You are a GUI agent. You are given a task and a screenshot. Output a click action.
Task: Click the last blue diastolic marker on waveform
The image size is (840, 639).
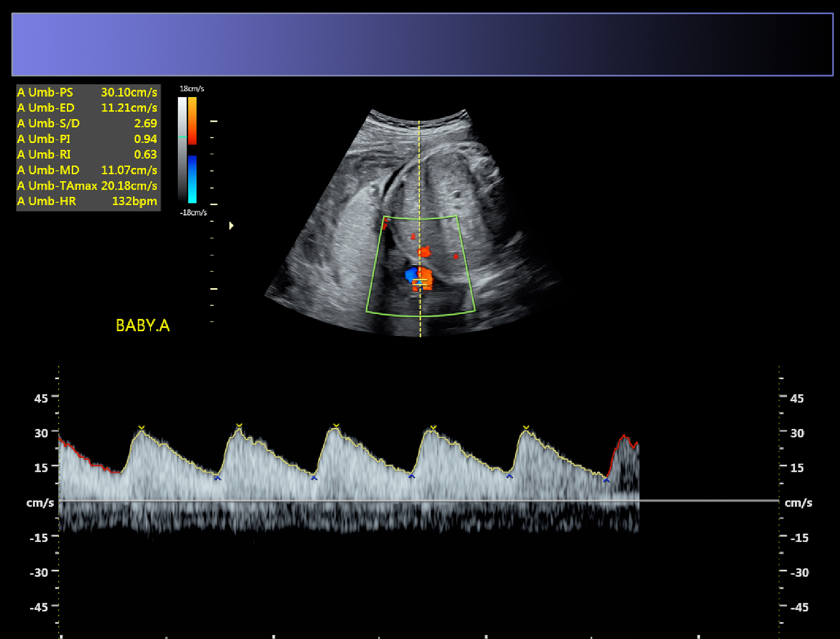607,480
